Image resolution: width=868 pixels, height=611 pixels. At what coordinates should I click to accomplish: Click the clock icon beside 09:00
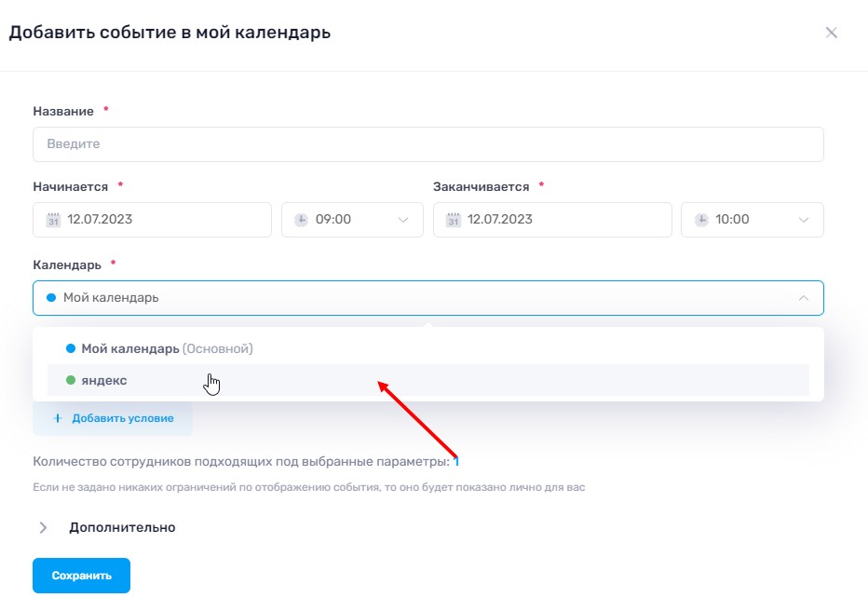(301, 220)
